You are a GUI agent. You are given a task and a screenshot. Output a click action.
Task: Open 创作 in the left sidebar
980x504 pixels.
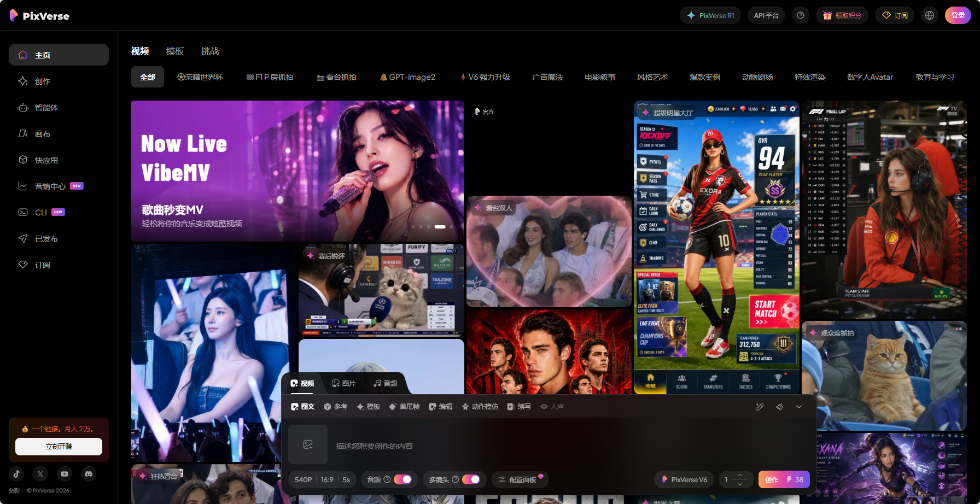coord(59,81)
